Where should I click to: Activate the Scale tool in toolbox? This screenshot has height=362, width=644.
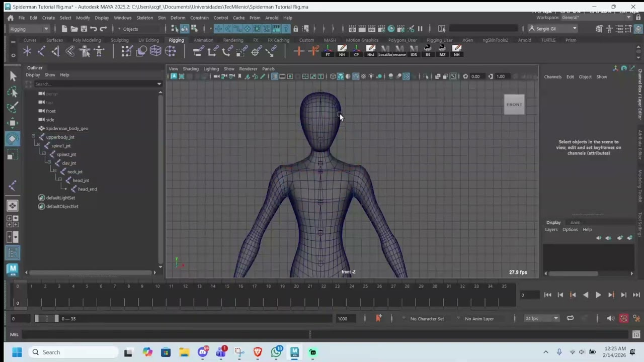[x=13, y=154]
